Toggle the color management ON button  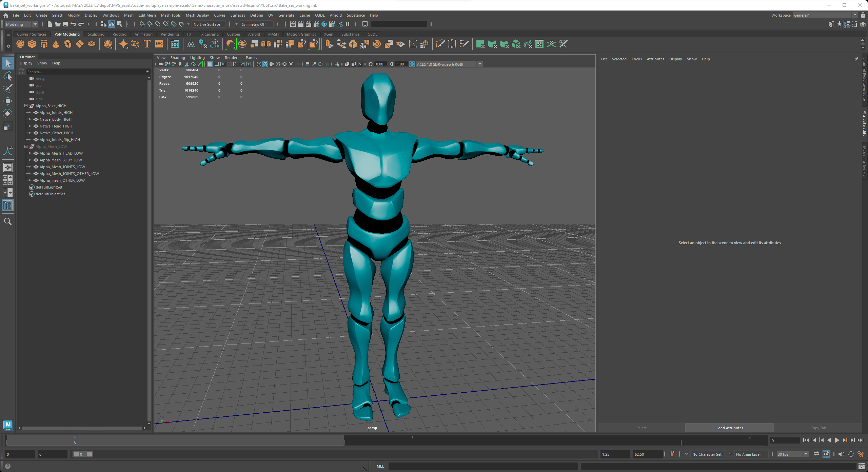[x=412, y=64]
